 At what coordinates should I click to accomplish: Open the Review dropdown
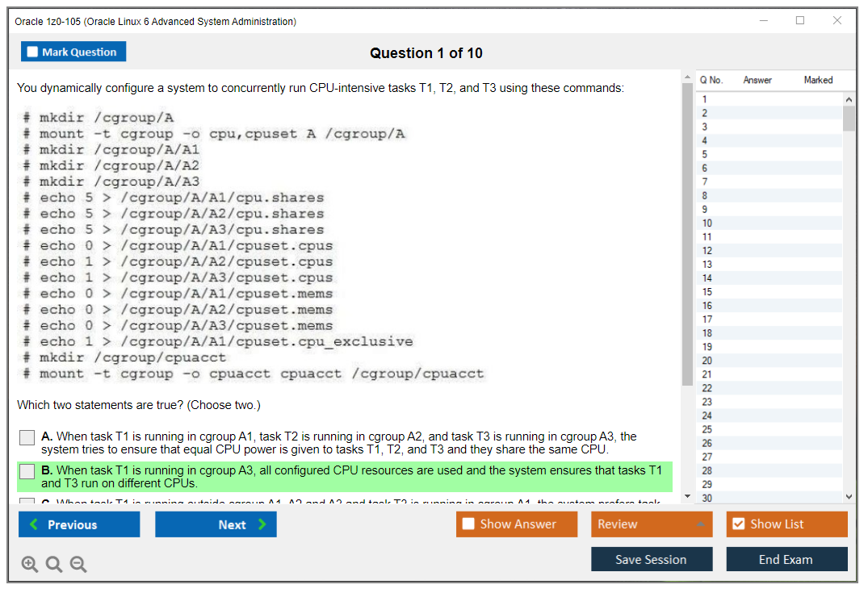[651, 524]
